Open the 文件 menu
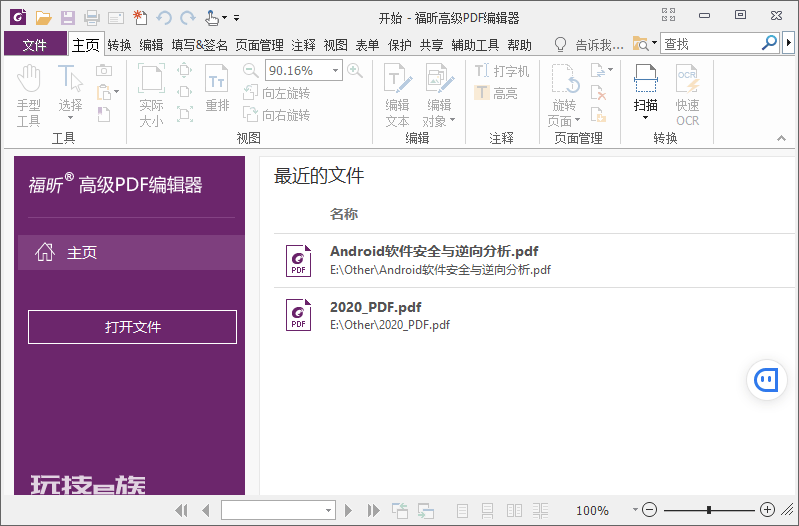Viewport: 799px width, 526px height. coord(35,45)
